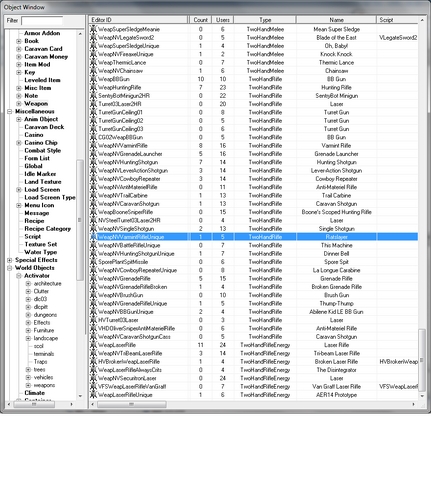This screenshot has height=479, width=431.
Task: Click the name Abilene Kid LE BB Gun
Action: tap(336, 312)
